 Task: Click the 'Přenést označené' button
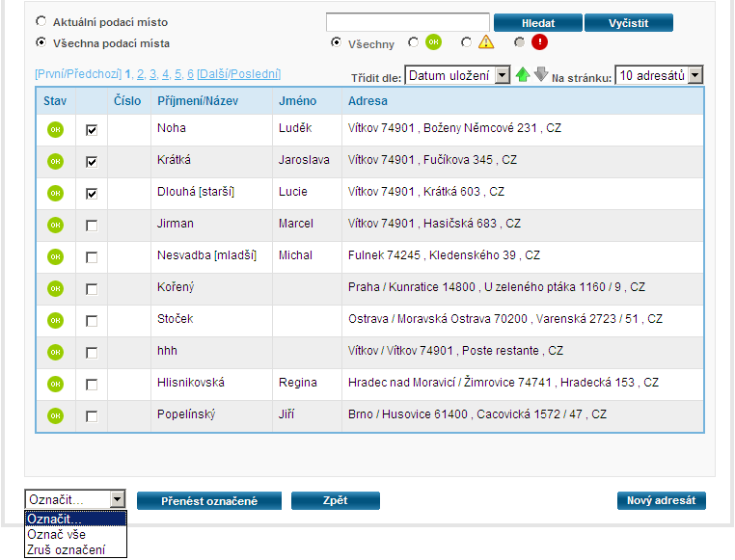tap(209, 501)
